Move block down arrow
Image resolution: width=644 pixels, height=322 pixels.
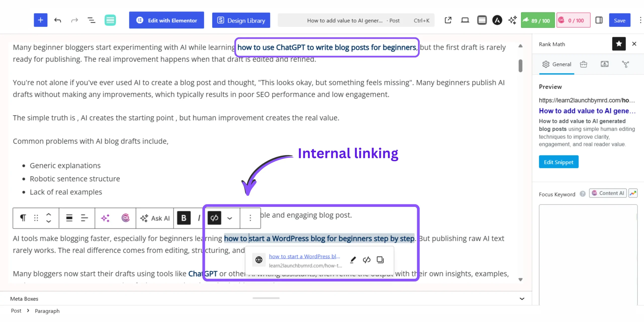(x=49, y=222)
